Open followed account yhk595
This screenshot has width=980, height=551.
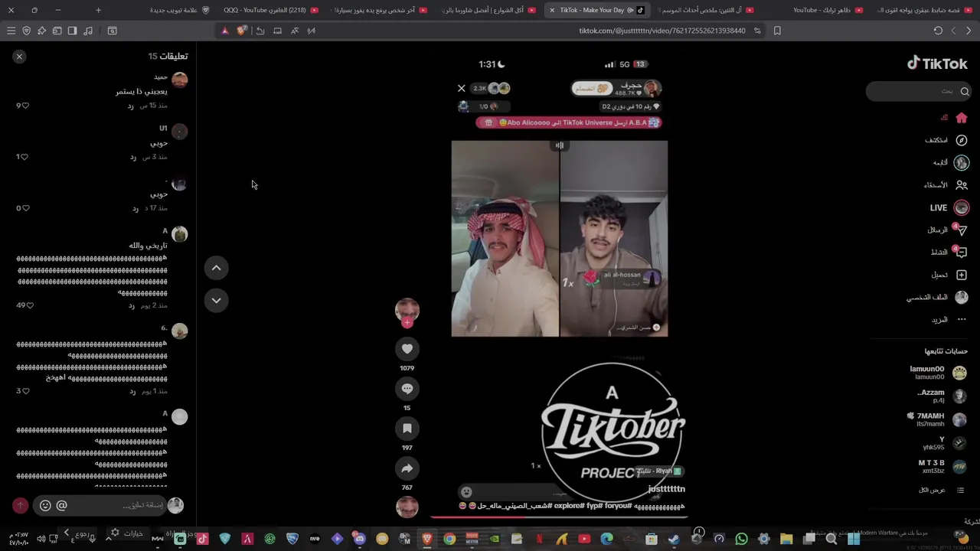[944, 443]
